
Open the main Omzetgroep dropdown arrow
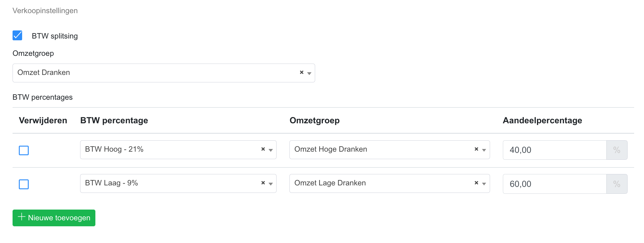point(309,73)
